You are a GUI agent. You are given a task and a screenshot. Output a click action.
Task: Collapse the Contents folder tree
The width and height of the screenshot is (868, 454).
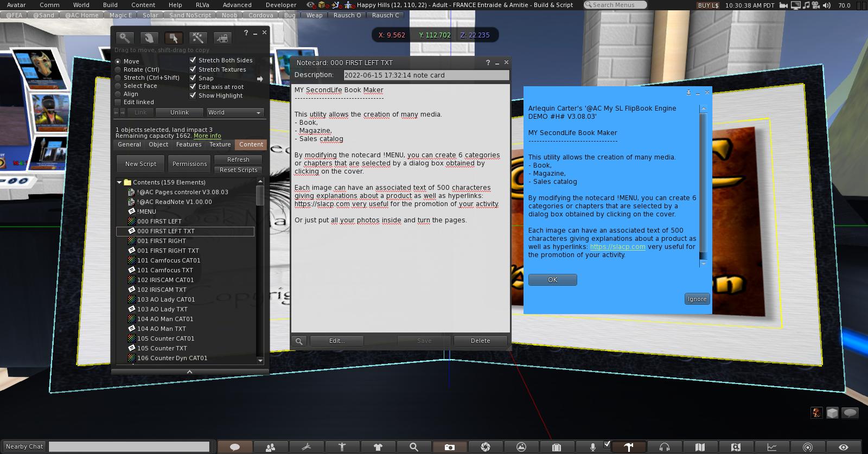119,182
